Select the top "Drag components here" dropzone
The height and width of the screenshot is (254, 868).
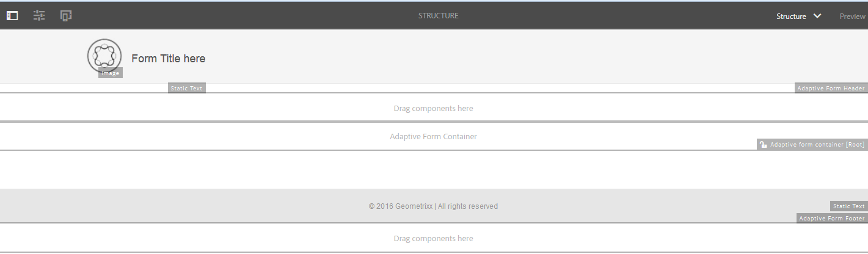433,109
